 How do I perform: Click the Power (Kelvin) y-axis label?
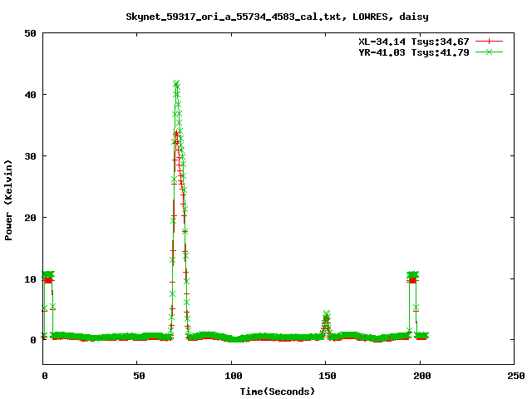coord(9,199)
